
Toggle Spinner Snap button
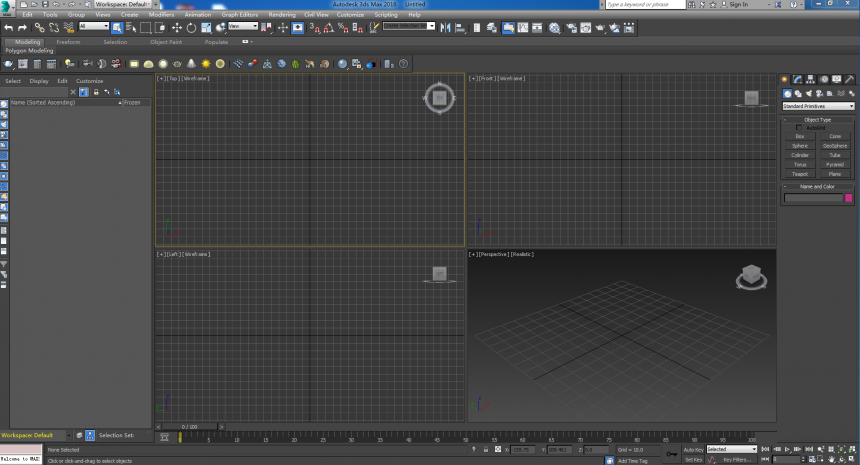point(357,27)
